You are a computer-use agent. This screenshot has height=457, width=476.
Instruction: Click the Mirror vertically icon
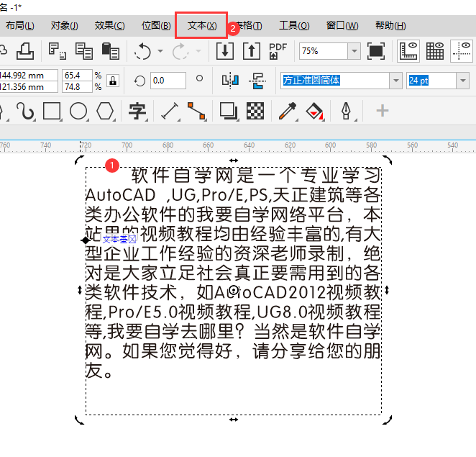(257, 81)
